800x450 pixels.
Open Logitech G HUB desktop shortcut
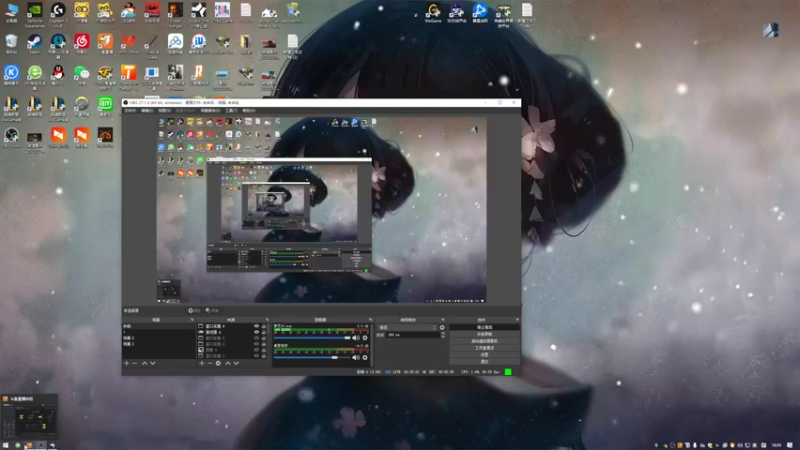(x=58, y=14)
